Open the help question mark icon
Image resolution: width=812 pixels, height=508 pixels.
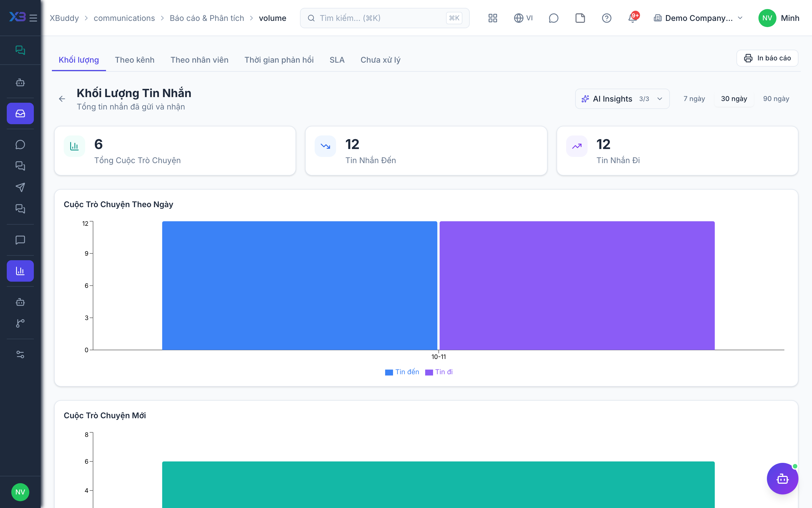607,18
